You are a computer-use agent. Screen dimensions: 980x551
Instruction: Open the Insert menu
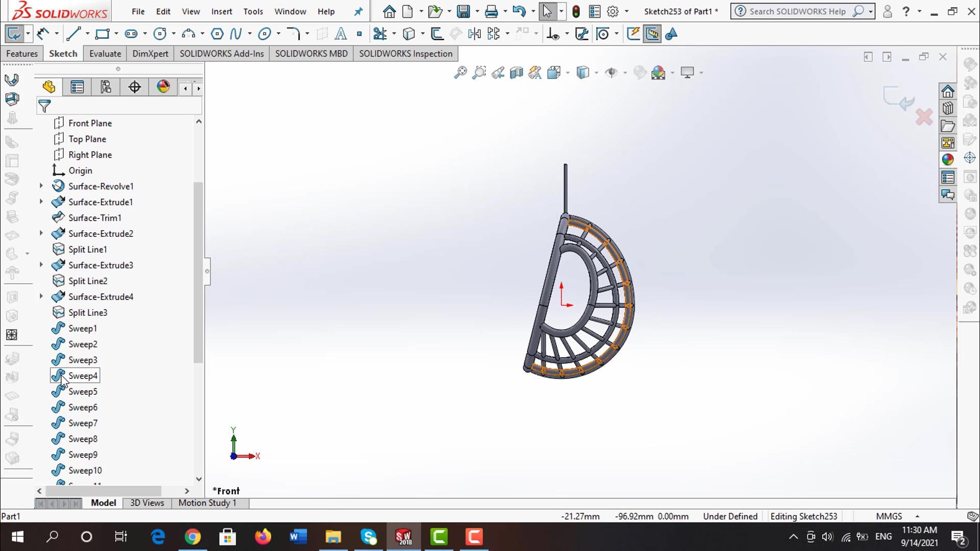click(x=222, y=11)
